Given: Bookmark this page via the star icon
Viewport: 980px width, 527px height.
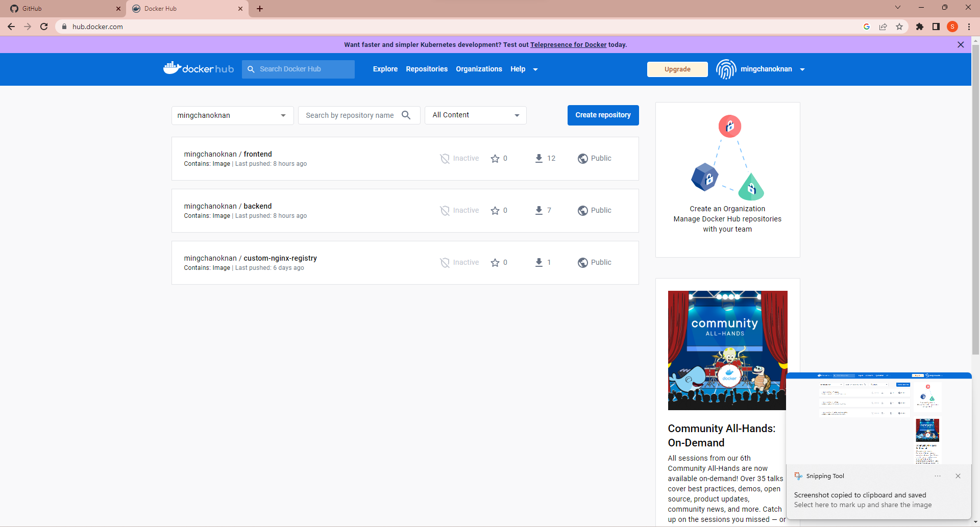Looking at the screenshot, I should point(899,27).
